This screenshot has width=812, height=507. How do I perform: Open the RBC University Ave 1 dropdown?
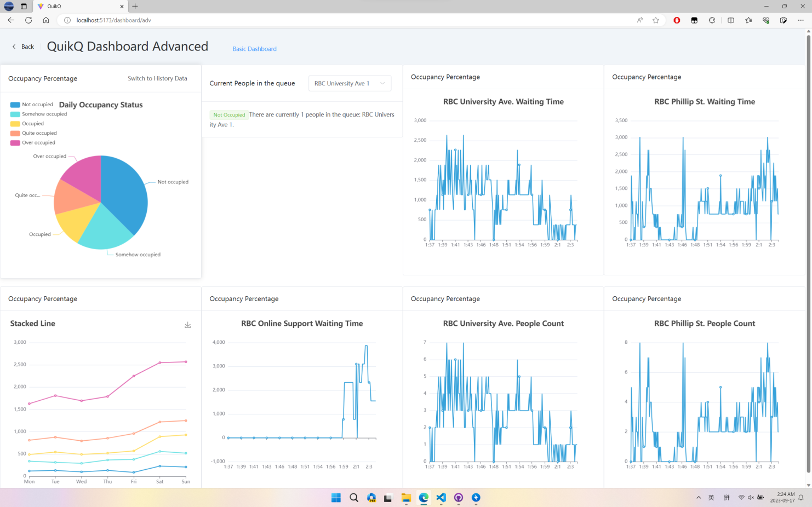click(350, 83)
